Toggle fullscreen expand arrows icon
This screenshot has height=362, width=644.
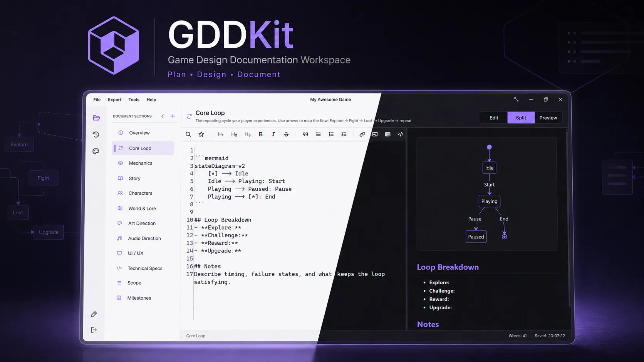coord(516,99)
